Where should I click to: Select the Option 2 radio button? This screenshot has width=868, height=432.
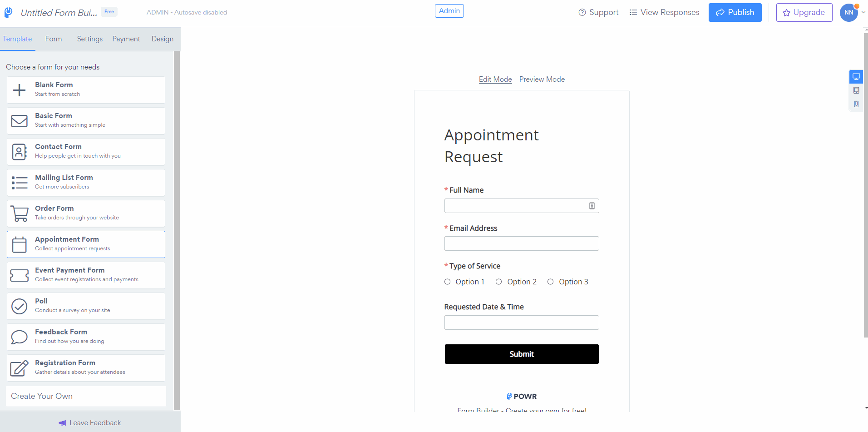click(x=498, y=282)
